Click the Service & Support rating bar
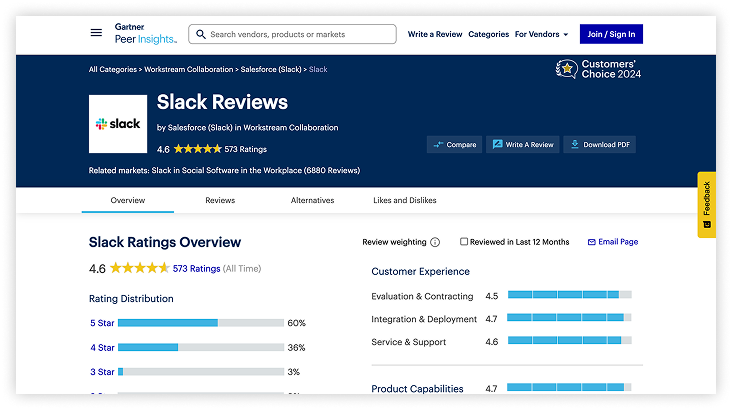The height and width of the screenshot is (410, 732). coord(570,340)
